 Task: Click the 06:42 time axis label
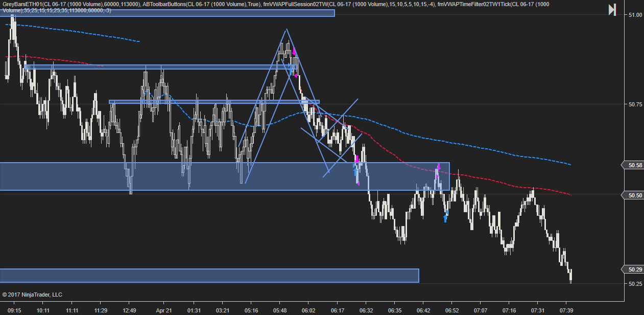click(x=423, y=310)
